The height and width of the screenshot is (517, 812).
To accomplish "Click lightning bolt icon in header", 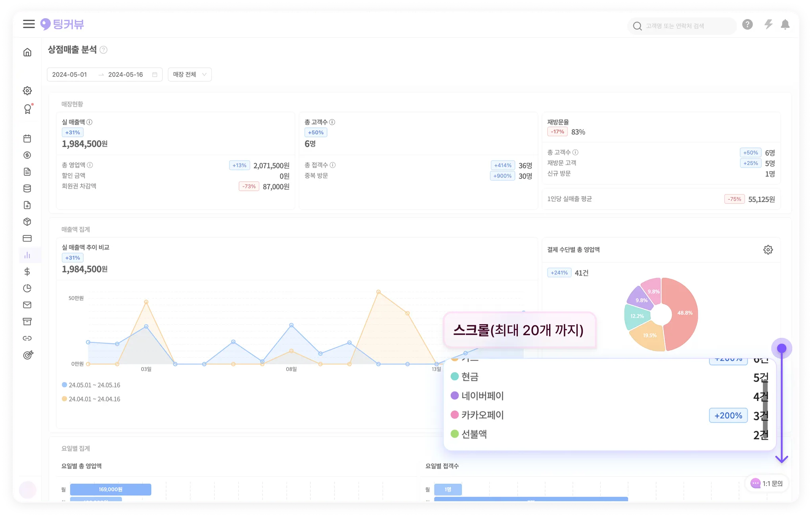I will click(768, 25).
